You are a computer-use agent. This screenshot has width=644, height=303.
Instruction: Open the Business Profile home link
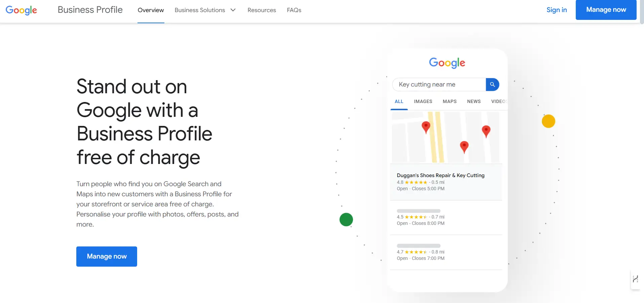click(x=90, y=10)
